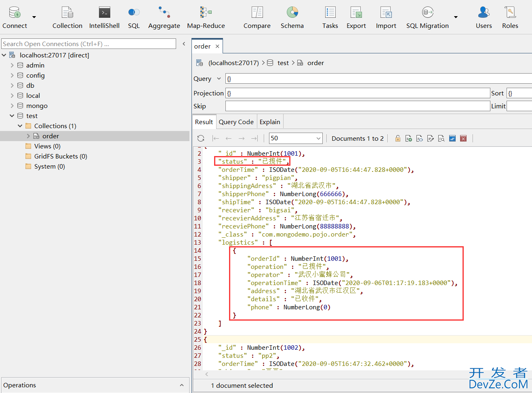Viewport: 532px width, 393px height.
Task: Go to next page of results
Action: point(242,138)
